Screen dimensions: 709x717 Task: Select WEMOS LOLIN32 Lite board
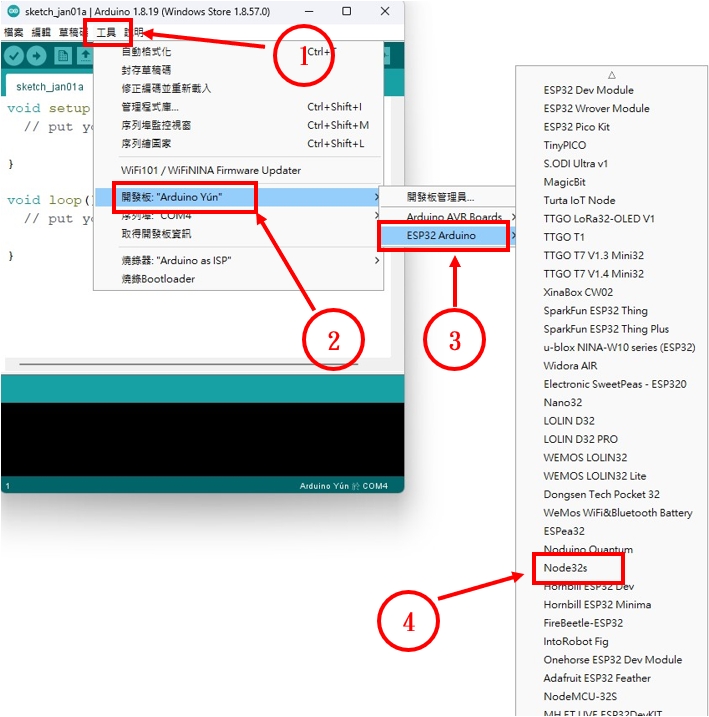pyautogui.click(x=612, y=476)
